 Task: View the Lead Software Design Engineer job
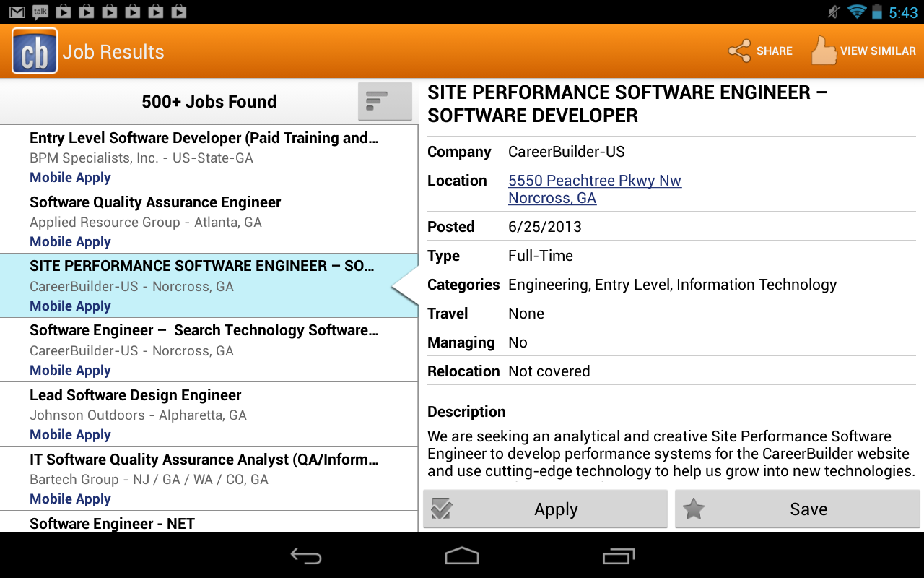[209, 415]
